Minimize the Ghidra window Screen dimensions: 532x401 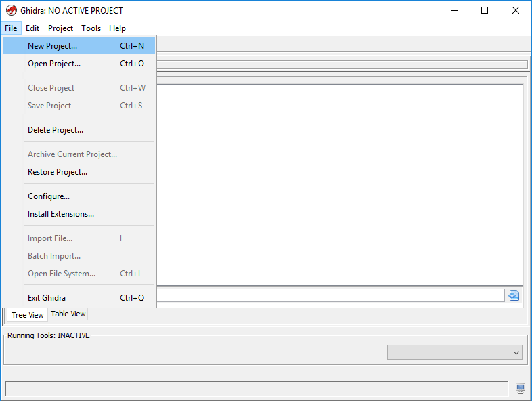click(454, 11)
